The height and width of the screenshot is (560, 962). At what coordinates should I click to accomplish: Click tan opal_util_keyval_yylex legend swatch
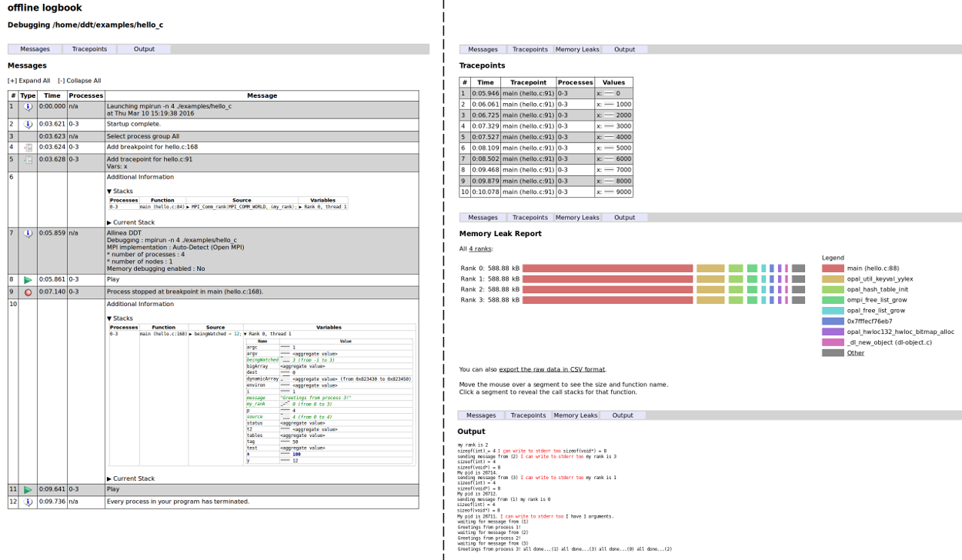(833, 279)
